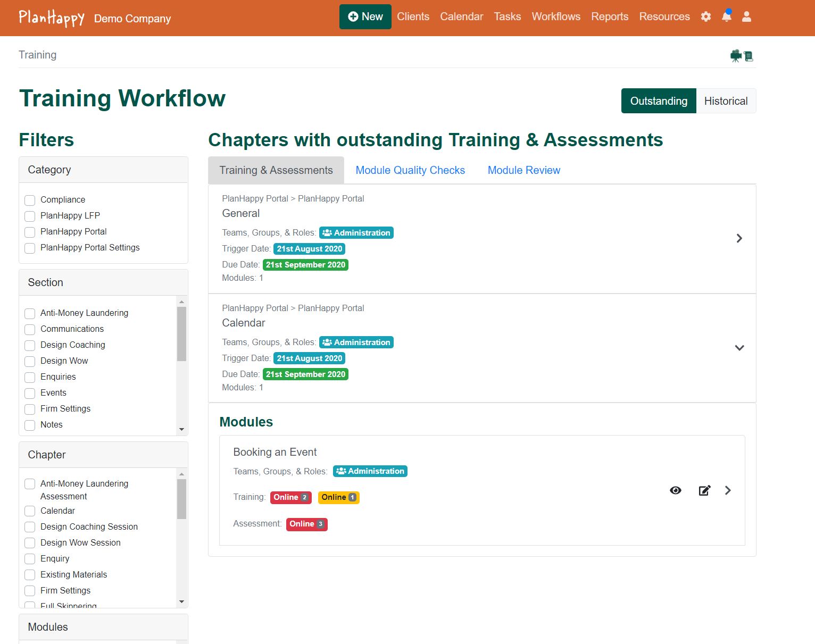Click the Section list scroll-down arrow
Screen dimensions: 815x644
click(x=182, y=429)
